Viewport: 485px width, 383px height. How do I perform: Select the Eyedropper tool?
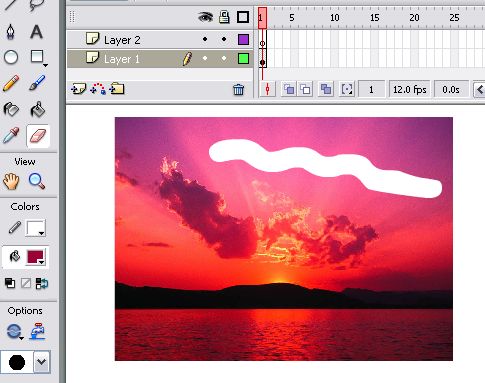tap(11, 135)
